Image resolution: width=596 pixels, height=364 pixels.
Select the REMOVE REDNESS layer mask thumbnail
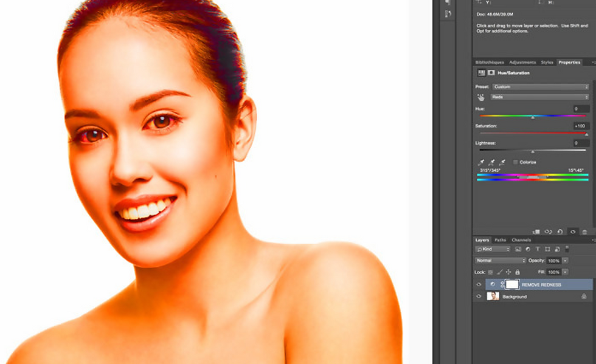point(512,284)
